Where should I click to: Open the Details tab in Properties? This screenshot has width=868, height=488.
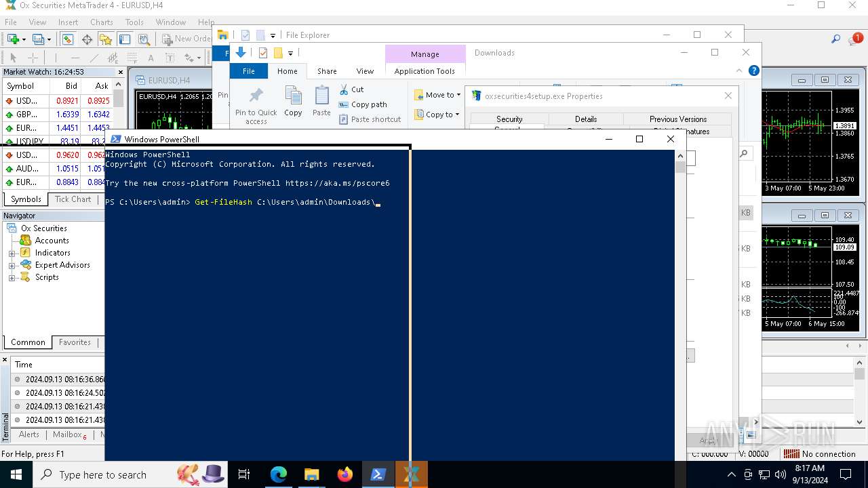[586, 119]
